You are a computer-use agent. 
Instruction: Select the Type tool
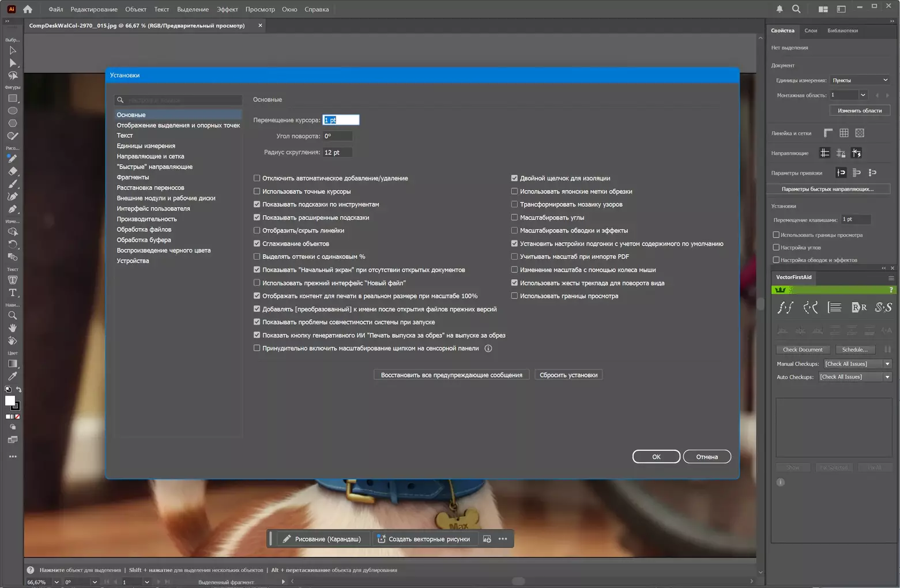point(12,293)
